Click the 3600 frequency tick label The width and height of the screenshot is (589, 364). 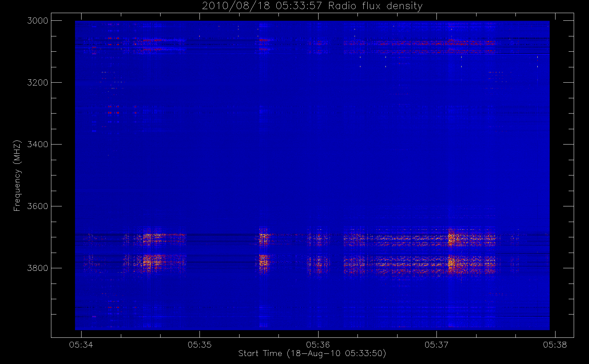point(38,206)
